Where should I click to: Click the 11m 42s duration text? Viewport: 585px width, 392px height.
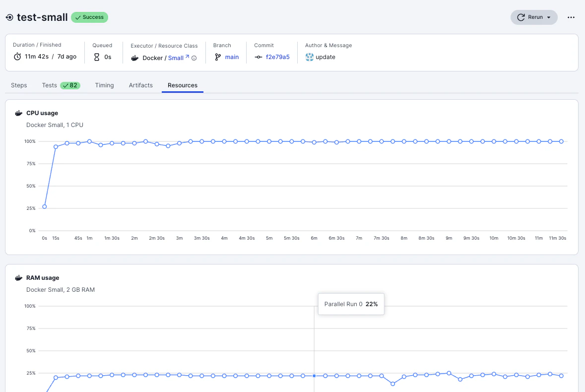(x=37, y=57)
